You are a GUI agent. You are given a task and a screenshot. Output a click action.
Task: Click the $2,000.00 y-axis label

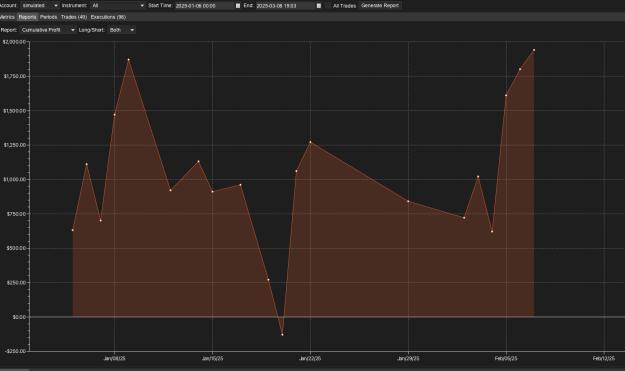pos(14,41)
